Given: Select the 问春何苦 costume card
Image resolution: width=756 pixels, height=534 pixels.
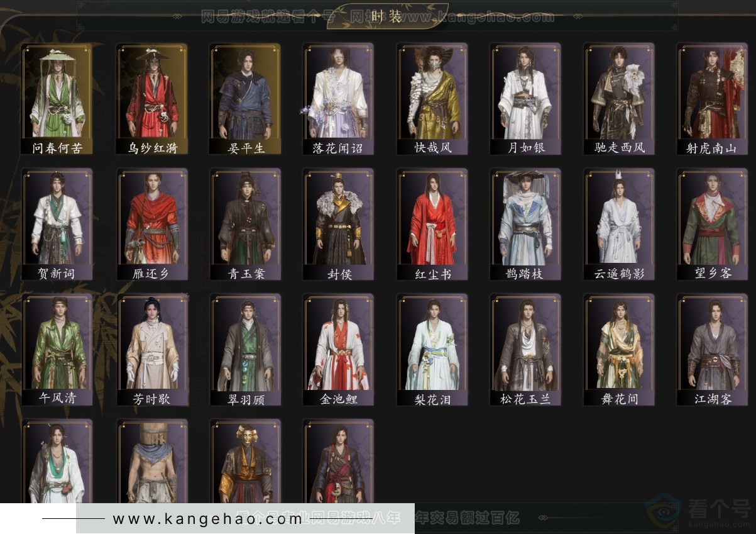Looking at the screenshot, I should click(x=57, y=98).
